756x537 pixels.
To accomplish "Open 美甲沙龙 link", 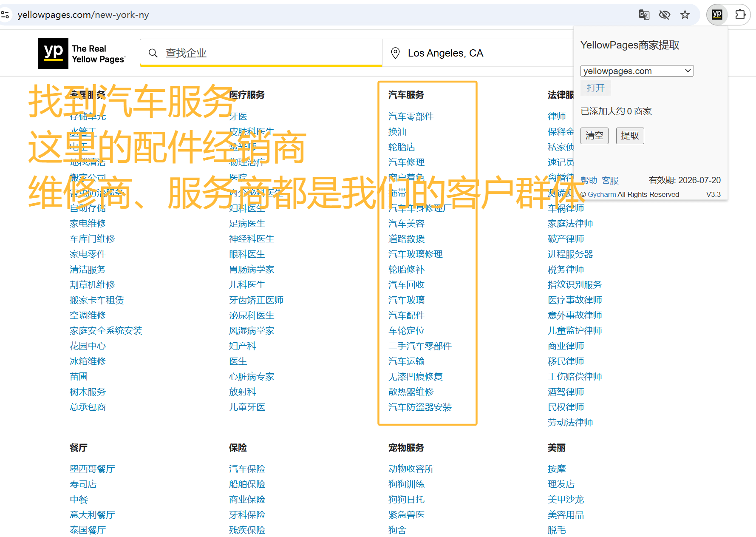I will pos(566,500).
